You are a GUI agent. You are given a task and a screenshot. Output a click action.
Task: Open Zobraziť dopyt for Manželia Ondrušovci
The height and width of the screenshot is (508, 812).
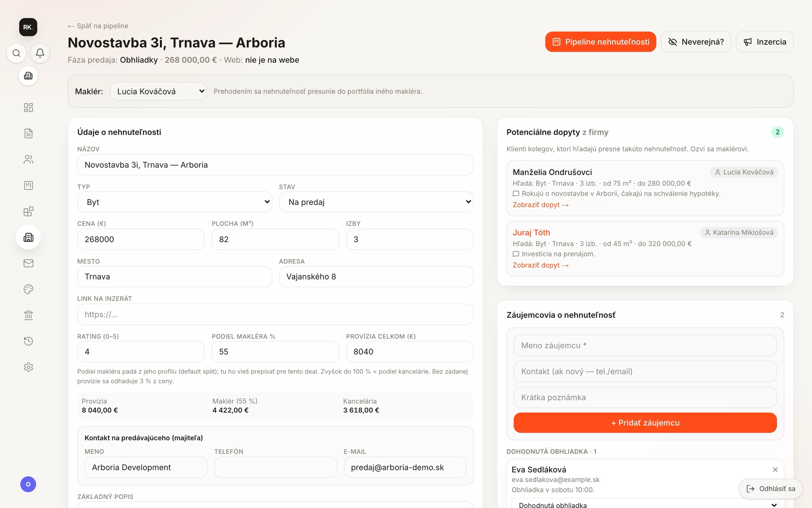(541, 205)
